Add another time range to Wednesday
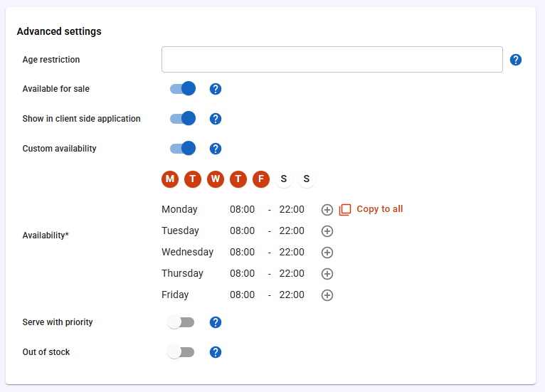 coord(327,253)
